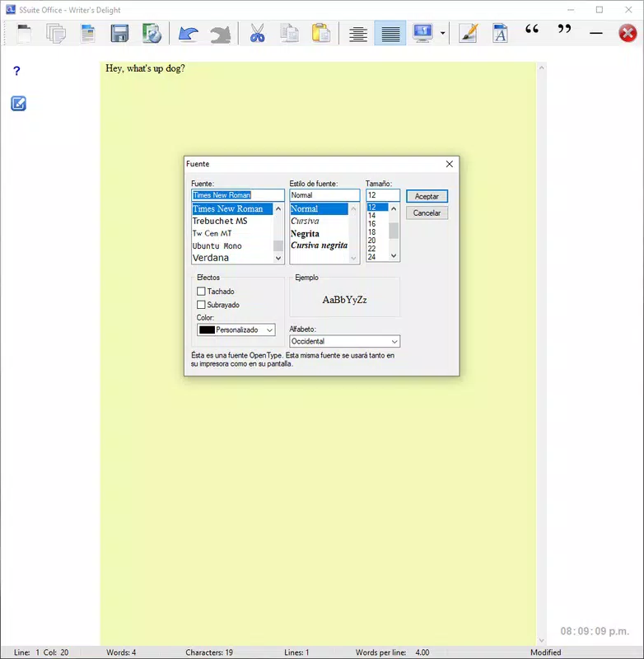The height and width of the screenshot is (659, 644).
Task: Set font size to 22
Action: 377,249
